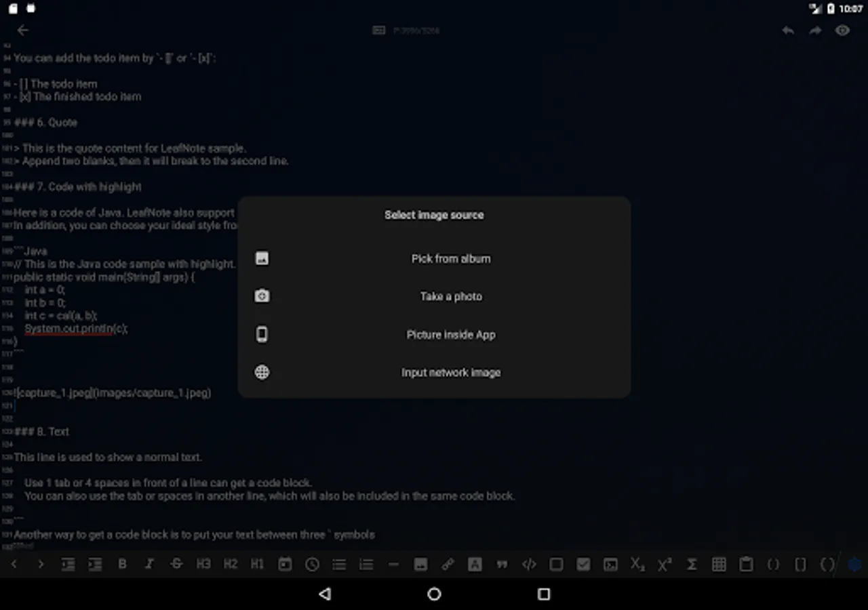Tap the globe icon for network image
The image size is (868, 610).
point(262,372)
